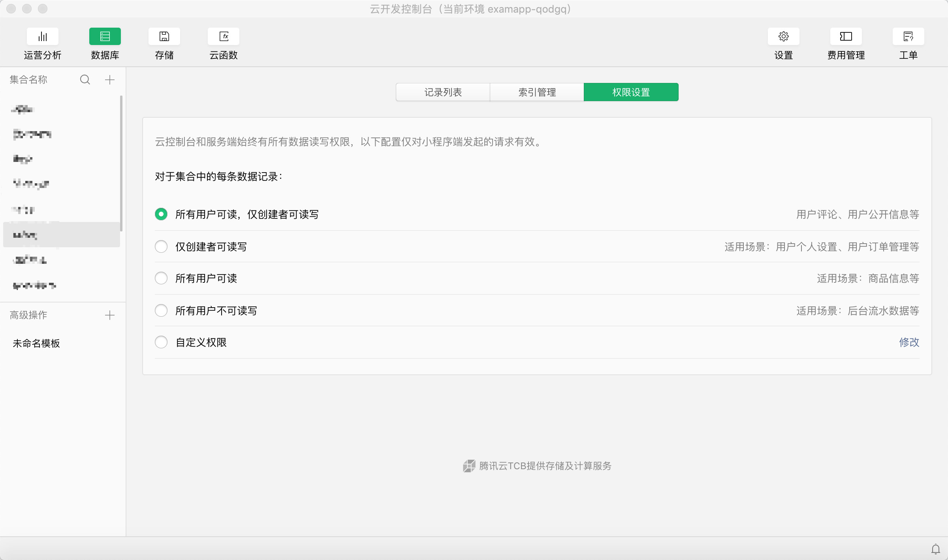Switch to the 记录列表 tab
The height and width of the screenshot is (560, 948).
pyautogui.click(x=443, y=92)
